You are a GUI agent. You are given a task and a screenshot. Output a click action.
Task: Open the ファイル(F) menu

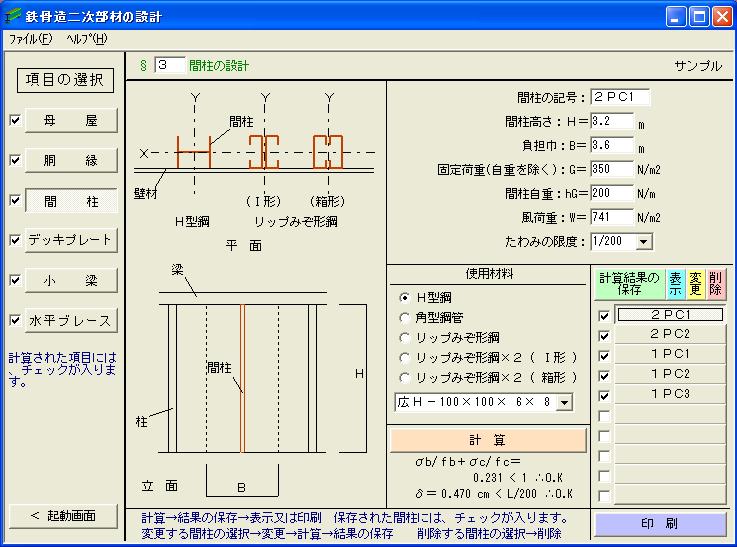pyautogui.click(x=30, y=38)
